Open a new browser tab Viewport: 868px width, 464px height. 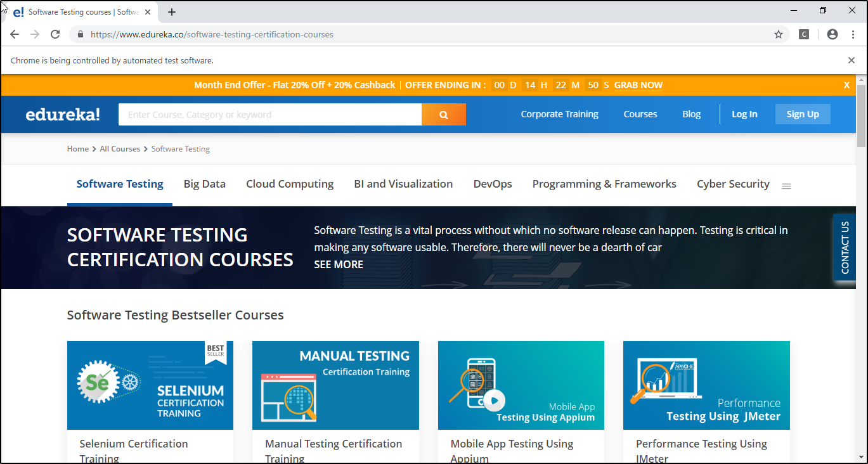[x=172, y=12]
